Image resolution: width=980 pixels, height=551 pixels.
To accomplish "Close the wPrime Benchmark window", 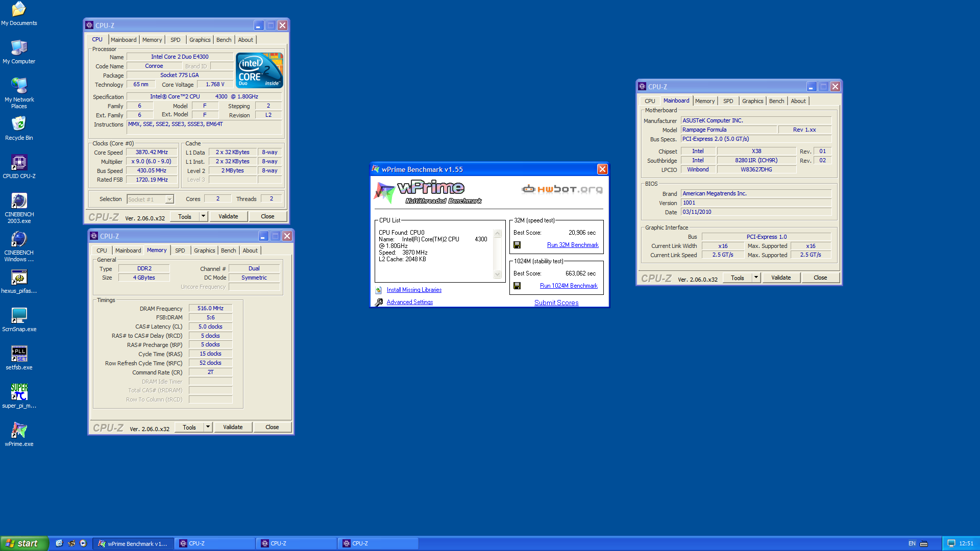I will (602, 169).
